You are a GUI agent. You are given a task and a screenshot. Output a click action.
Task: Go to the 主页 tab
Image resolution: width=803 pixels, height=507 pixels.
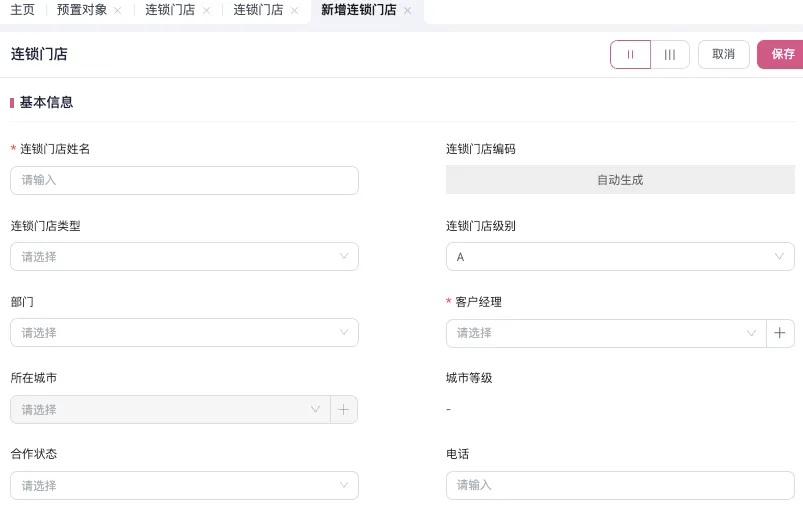(x=22, y=10)
